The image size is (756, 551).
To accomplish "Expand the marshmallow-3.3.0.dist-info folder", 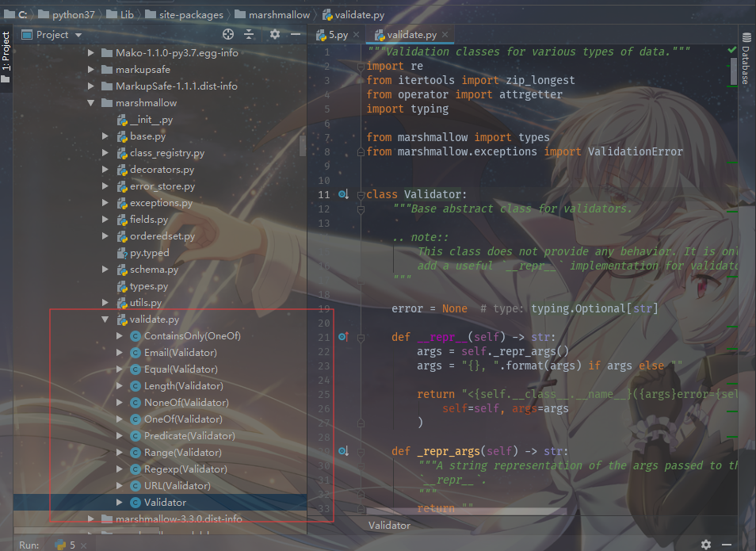I will point(90,518).
